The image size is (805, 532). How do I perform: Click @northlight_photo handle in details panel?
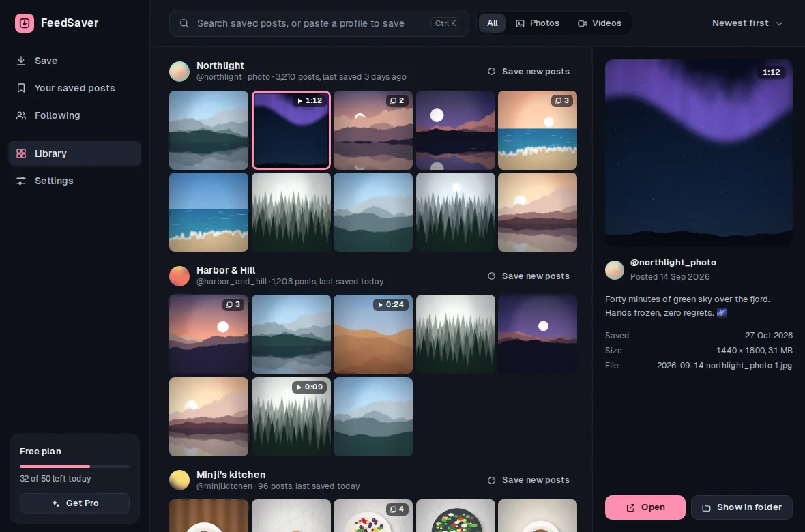(673, 263)
